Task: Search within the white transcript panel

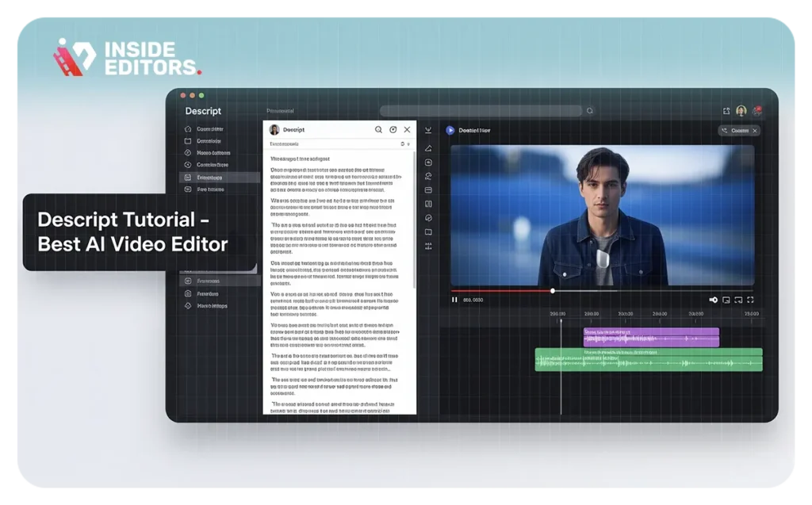Action: (378, 129)
